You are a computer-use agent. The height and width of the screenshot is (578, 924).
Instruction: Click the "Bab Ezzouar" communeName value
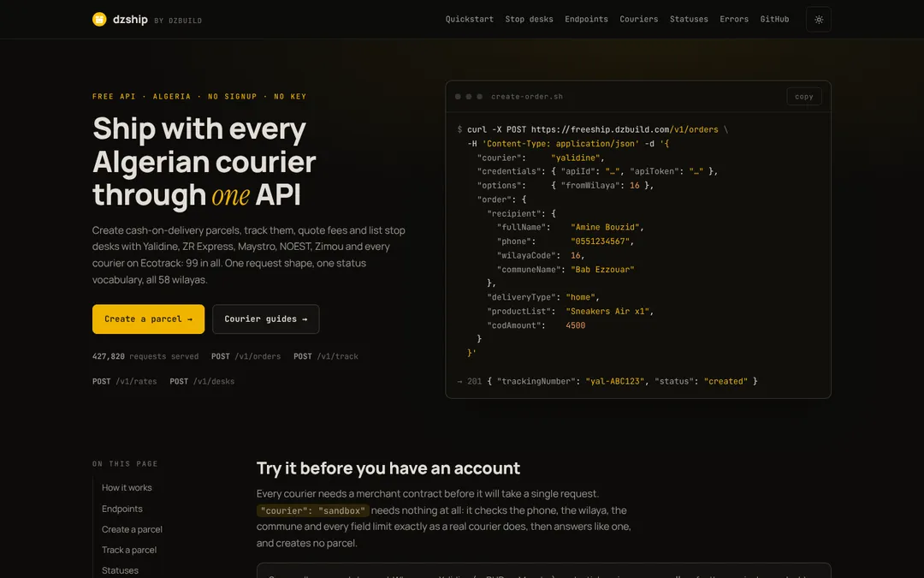[602, 270]
